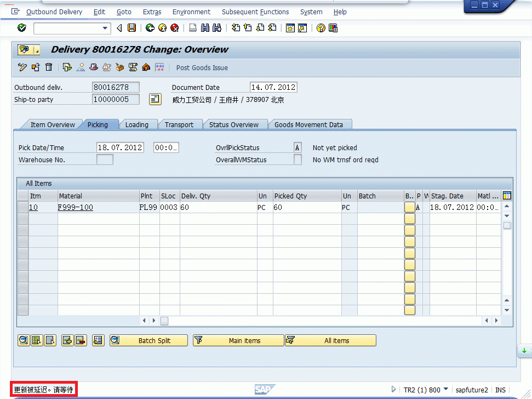Image resolution: width=532 pixels, height=399 pixels.
Task: Click the All items button
Action: (x=330, y=340)
